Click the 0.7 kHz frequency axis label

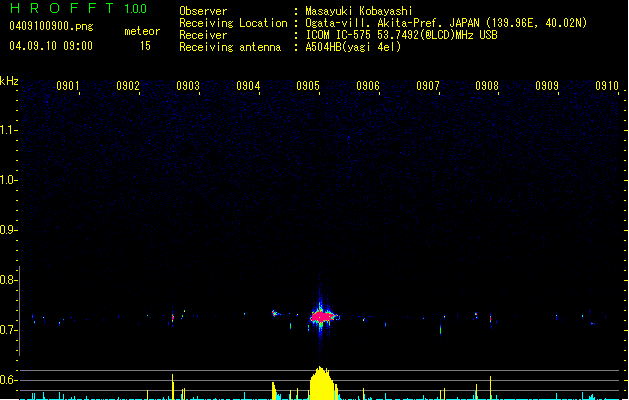click(x=8, y=330)
